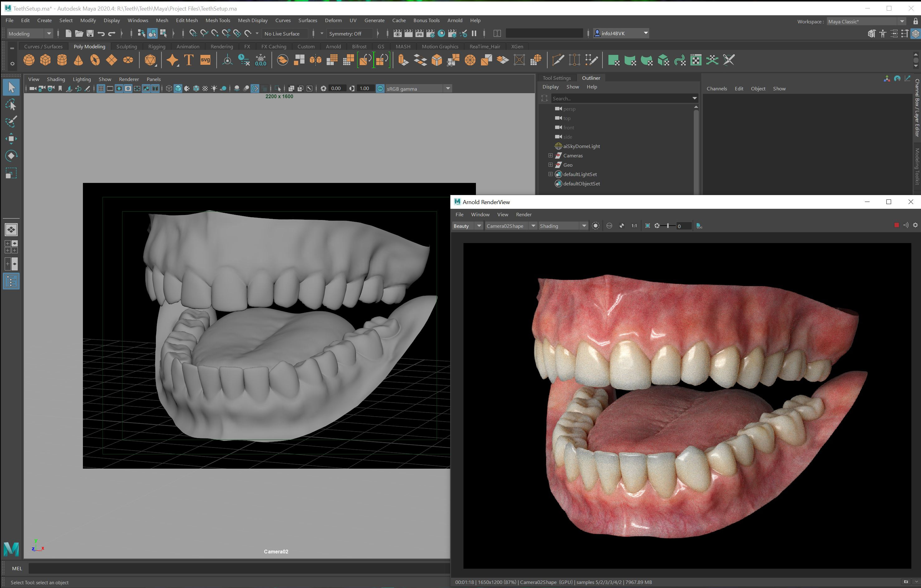Pause IPR rendering with the pause icon

coord(474,33)
